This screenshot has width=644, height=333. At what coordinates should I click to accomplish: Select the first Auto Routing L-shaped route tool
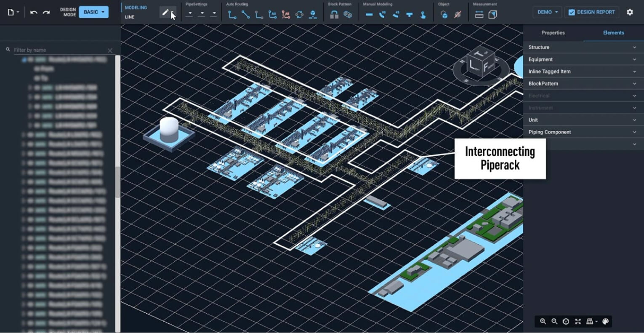click(232, 15)
